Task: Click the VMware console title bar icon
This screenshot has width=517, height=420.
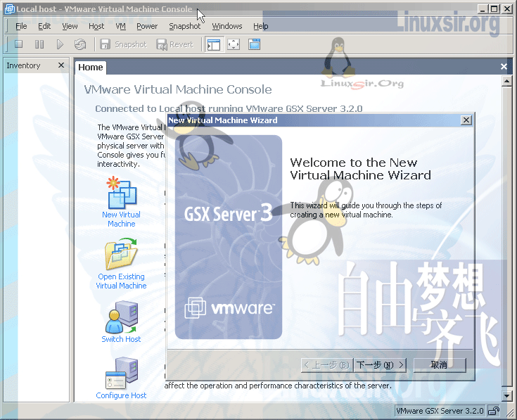Action: pyautogui.click(x=9, y=9)
